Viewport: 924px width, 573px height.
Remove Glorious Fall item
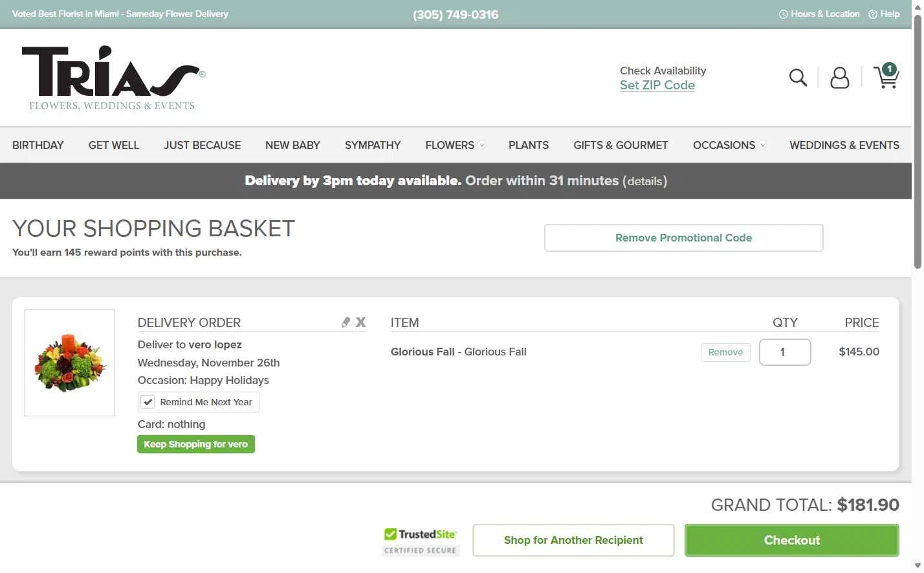[x=725, y=352]
